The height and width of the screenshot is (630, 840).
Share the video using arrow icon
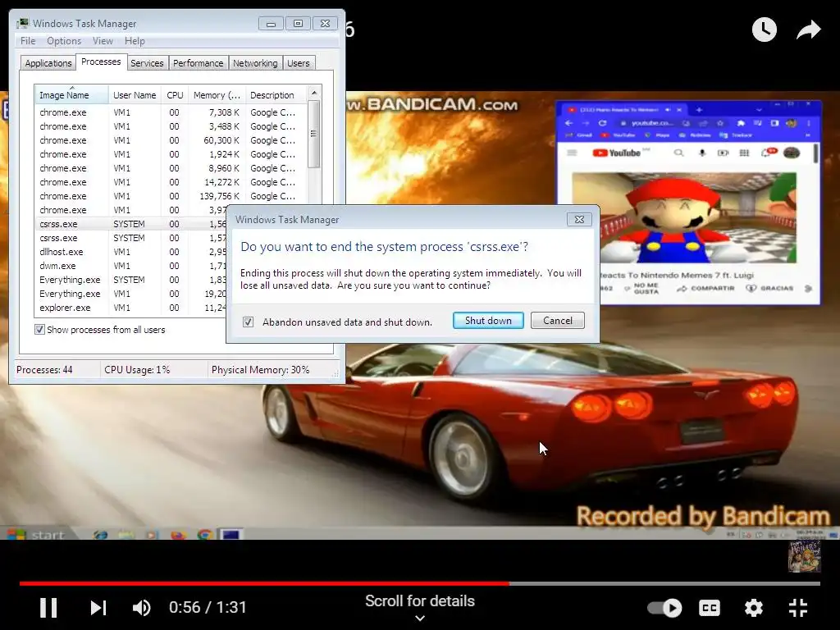tap(808, 30)
